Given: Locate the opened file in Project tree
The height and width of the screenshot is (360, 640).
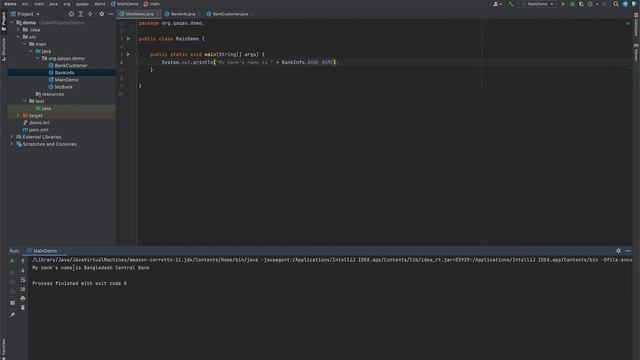Looking at the screenshot, I should pyautogui.click(x=71, y=14).
